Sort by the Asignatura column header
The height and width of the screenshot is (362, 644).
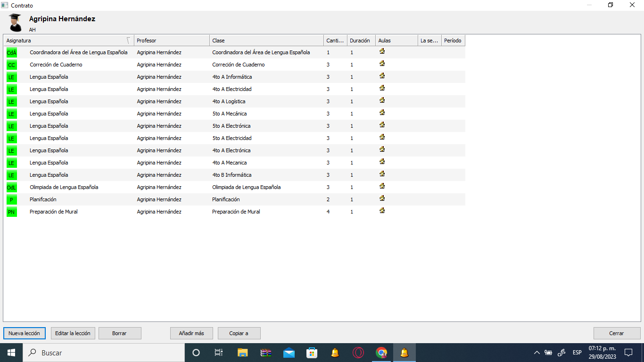click(68, 41)
